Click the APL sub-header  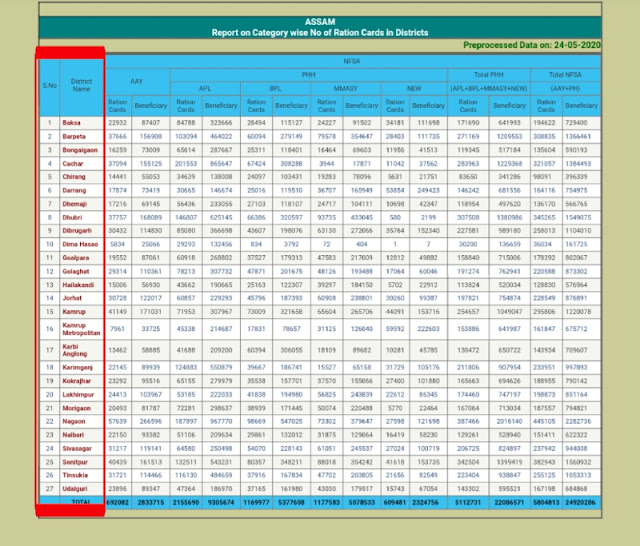coord(205,89)
